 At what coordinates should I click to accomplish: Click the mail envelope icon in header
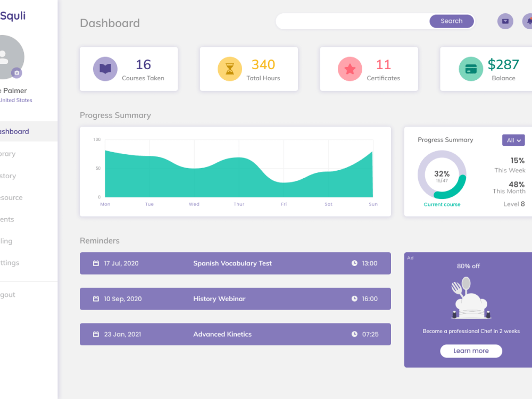505,21
